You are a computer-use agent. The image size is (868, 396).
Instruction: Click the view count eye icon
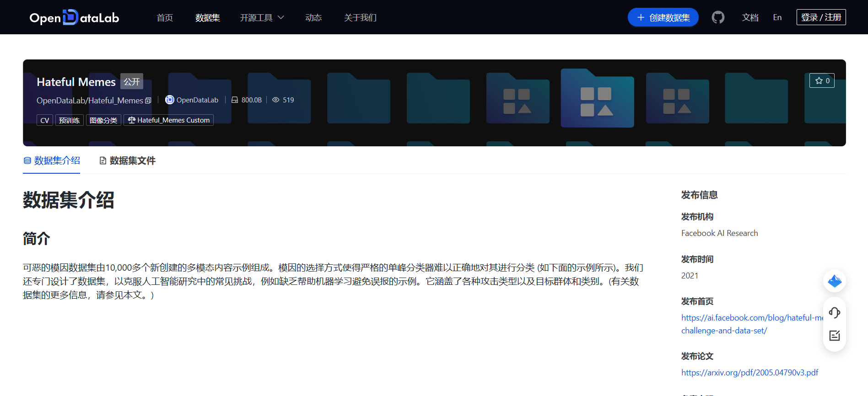click(276, 100)
